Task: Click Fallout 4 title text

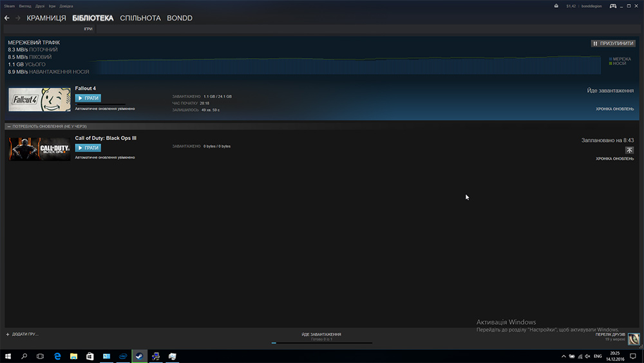Action: coord(86,88)
